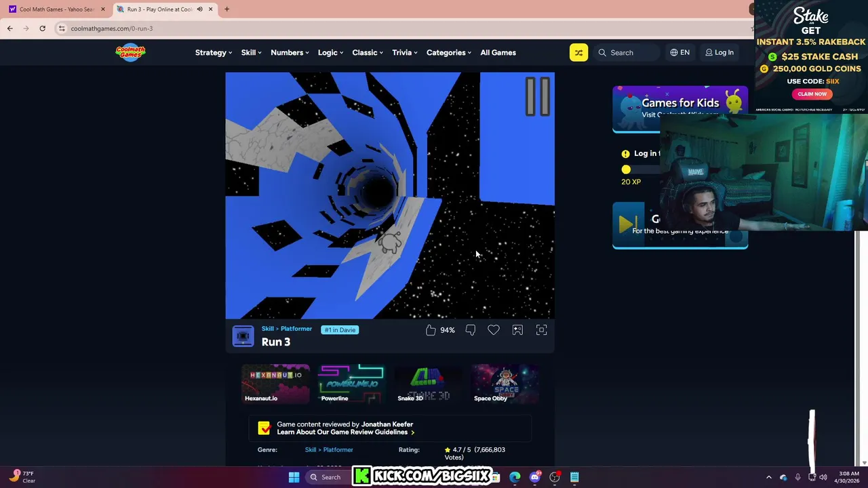The height and width of the screenshot is (488, 868).
Task: Open the weather widget showing 73°F
Action: pos(22,477)
